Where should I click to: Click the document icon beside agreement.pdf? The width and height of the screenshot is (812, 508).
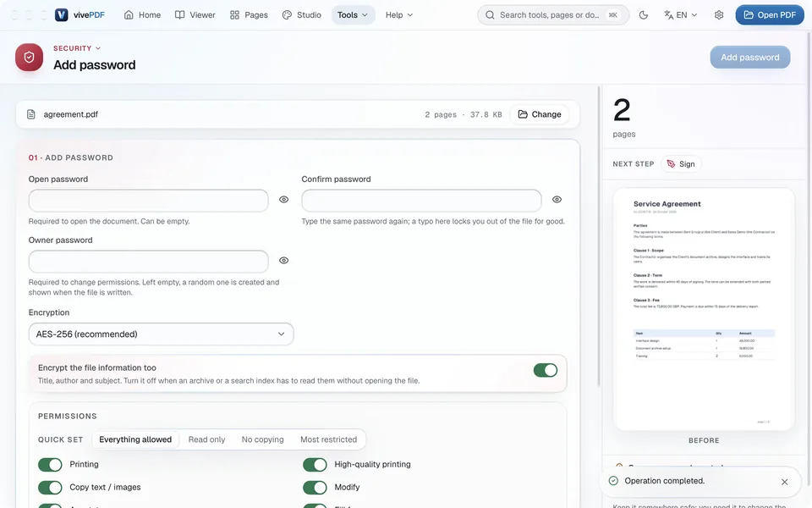click(x=31, y=114)
